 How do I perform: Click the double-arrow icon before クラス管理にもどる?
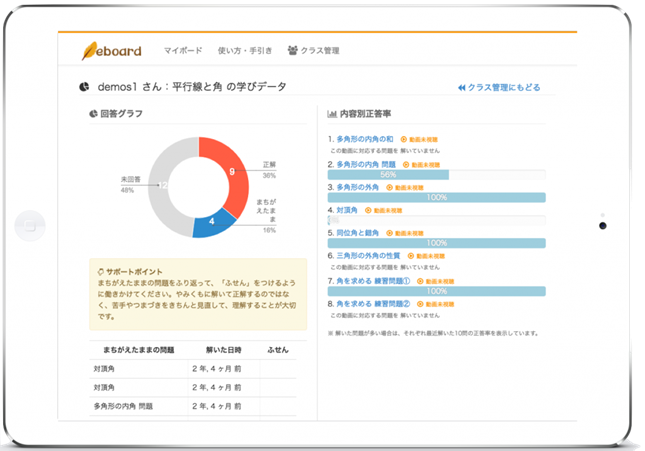(x=461, y=88)
